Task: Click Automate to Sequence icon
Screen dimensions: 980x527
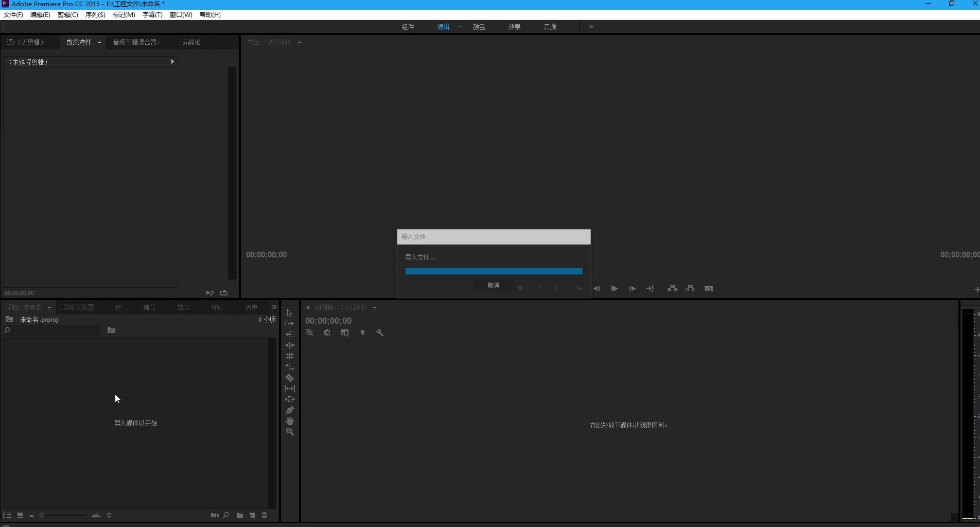Action: pyautogui.click(x=215, y=515)
